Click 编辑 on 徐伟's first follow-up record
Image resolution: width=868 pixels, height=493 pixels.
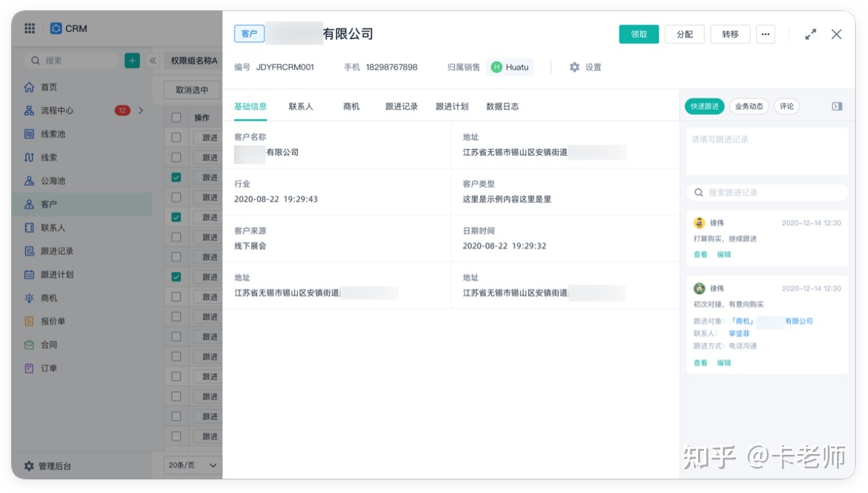(724, 254)
